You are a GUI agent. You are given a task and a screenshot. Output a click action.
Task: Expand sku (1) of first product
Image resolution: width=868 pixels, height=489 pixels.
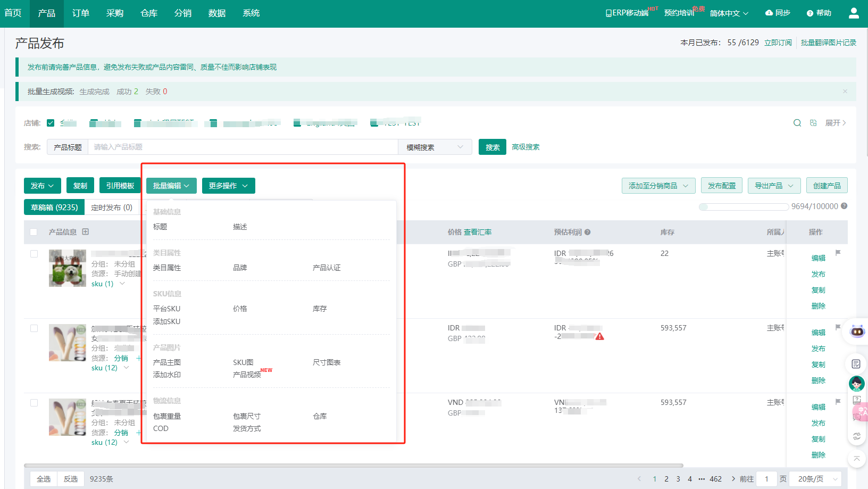pyautogui.click(x=108, y=284)
